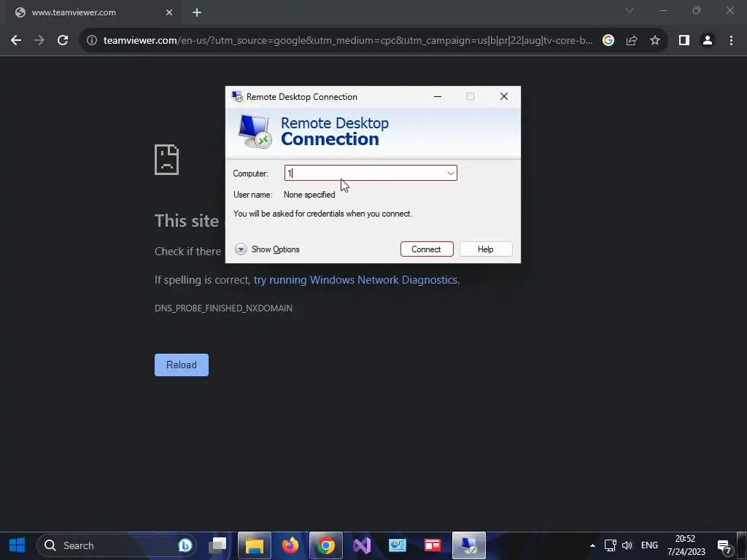Open the Computer dropdown arrow

[450, 173]
